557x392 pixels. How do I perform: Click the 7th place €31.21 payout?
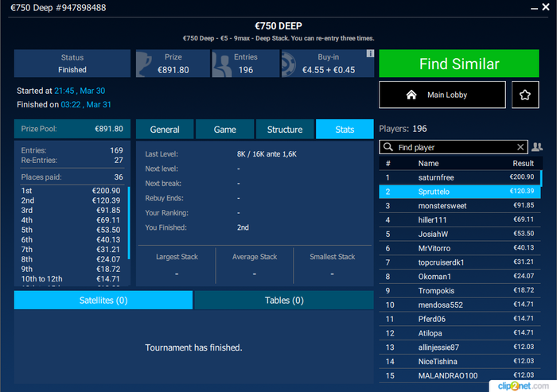coord(71,249)
